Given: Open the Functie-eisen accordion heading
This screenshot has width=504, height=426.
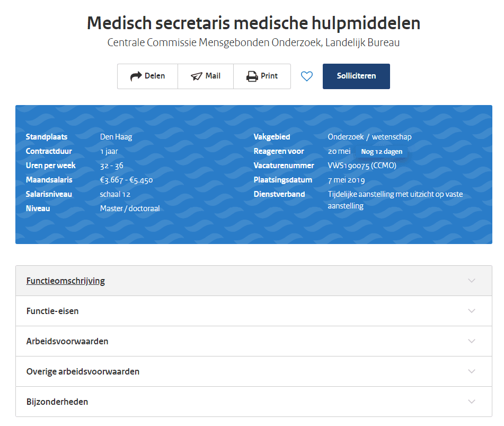Looking at the screenshot, I should tap(52, 311).
